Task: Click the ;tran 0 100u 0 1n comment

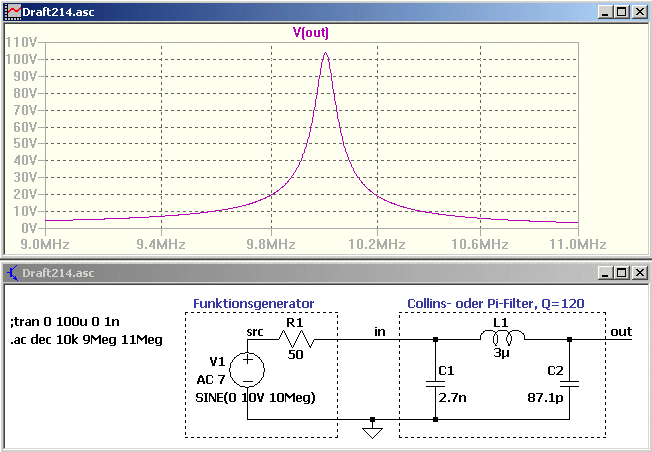Action: click(64, 321)
